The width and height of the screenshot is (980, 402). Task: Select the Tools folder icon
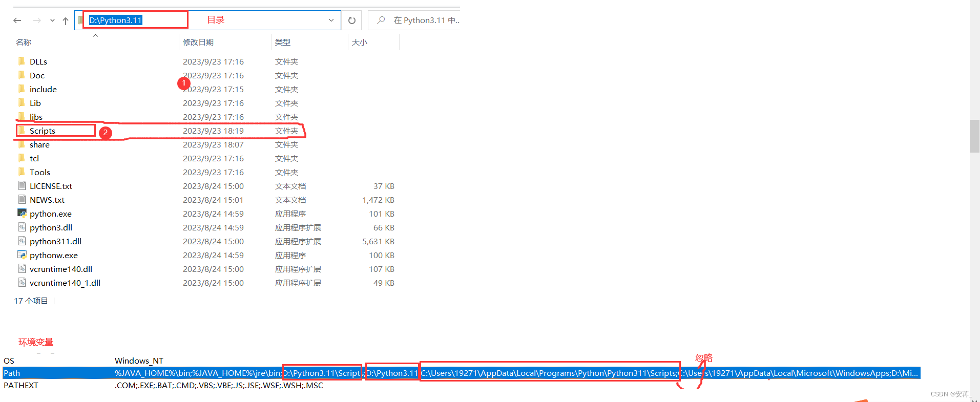click(22, 172)
